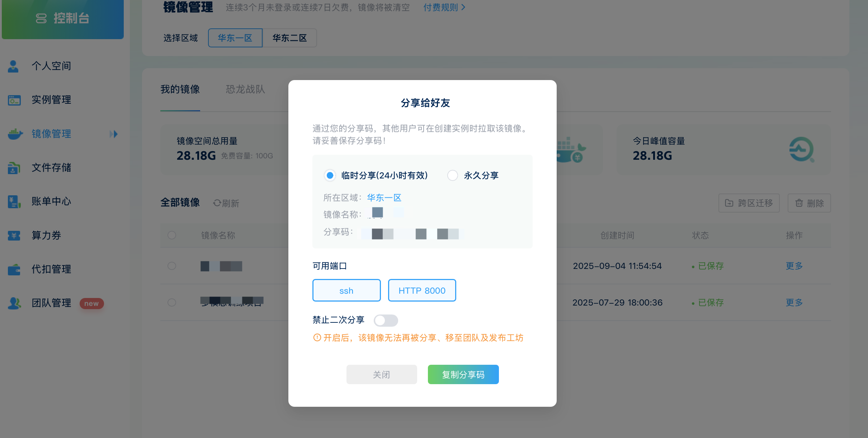Screen dimensions: 868x438
Task: Open the 华东一区 link inside the dialog
Action: (384, 197)
